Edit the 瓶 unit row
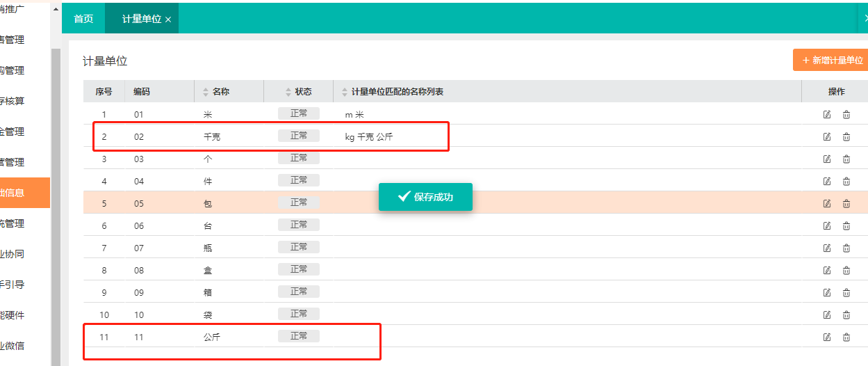Screen dimensions: 868x366 (x=827, y=248)
